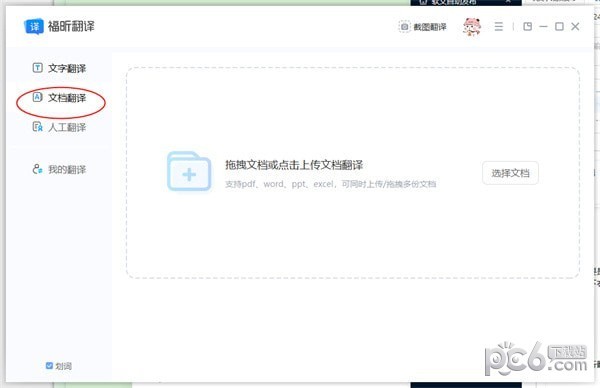600x388 pixels.
Task: Open the 文字翻译 text translation tab
Action: point(59,68)
